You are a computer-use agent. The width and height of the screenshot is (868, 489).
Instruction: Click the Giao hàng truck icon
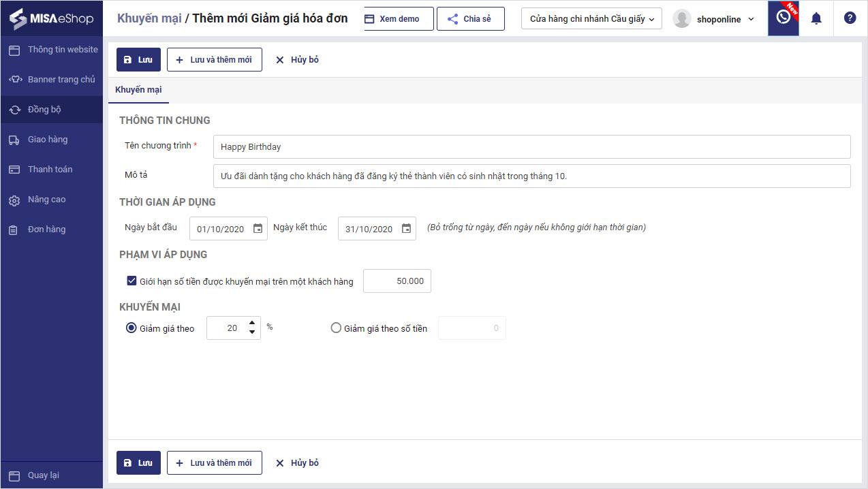[x=14, y=140]
